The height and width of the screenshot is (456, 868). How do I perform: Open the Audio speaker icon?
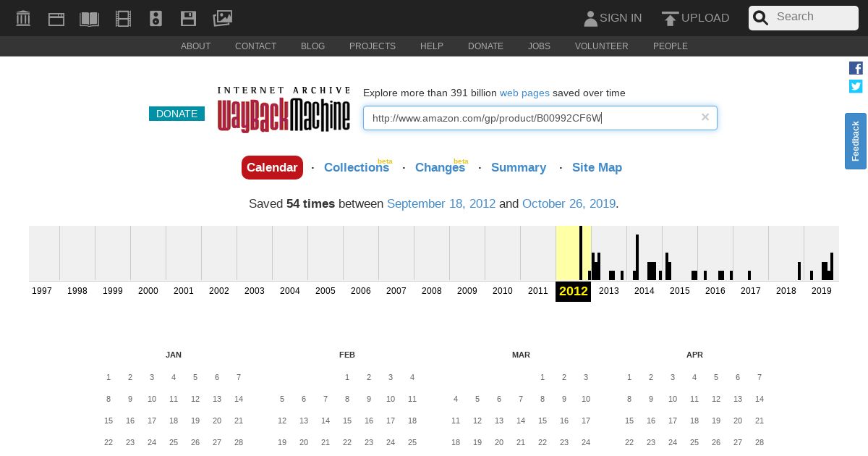point(156,19)
